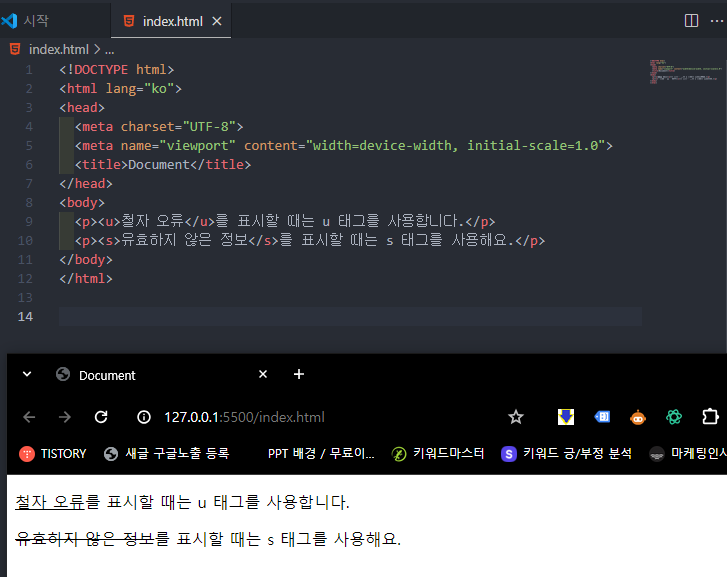Reload the browser page

pyautogui.click(x=101, y=417)
